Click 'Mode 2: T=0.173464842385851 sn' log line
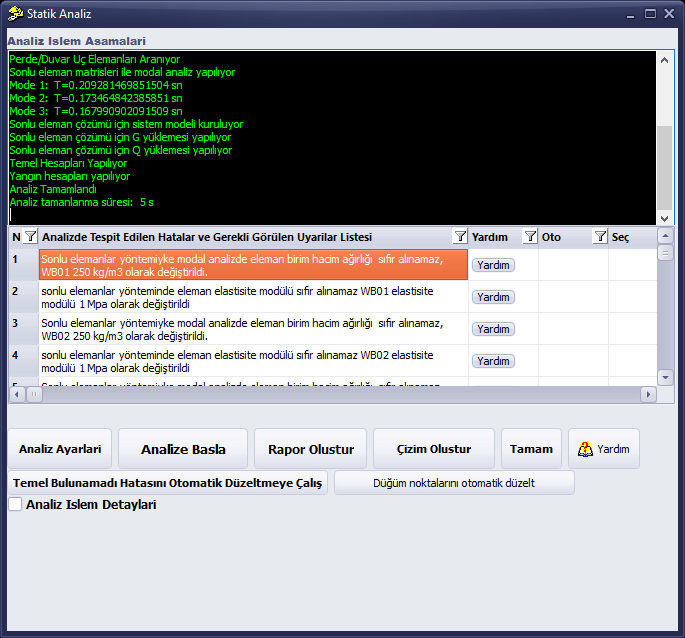The image size is (685, 638). pyautogui.click(x=96, y=98)
